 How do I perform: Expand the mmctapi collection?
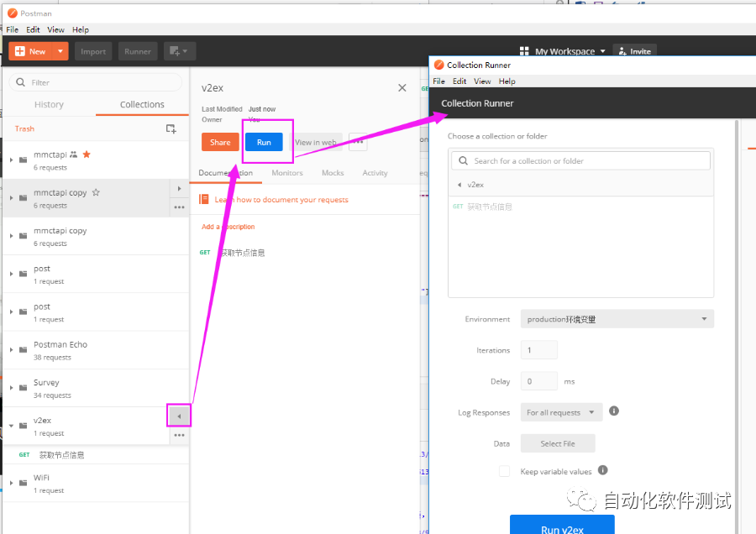pos(11,160)
